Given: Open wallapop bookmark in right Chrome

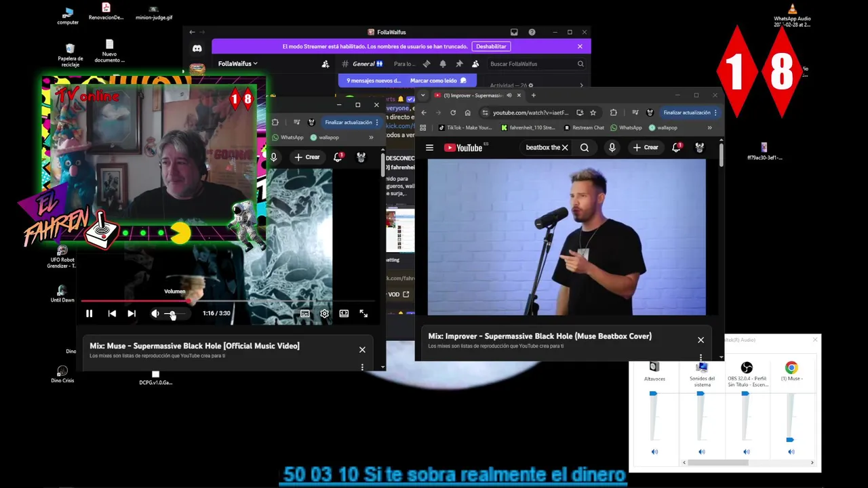Looking at the screenshot, I should coord(663,127).
